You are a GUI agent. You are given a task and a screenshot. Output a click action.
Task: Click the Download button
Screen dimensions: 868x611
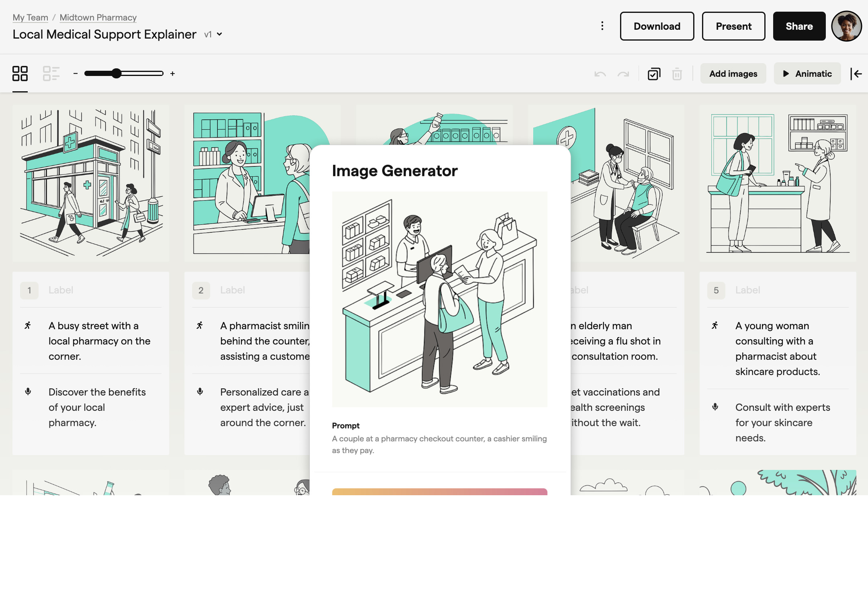coord(657,26)
